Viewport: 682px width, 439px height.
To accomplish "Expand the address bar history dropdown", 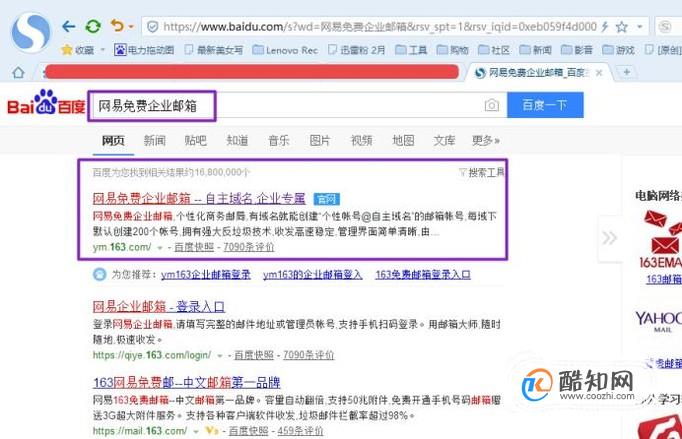I will pyautogui.click(x=640, y=27).
